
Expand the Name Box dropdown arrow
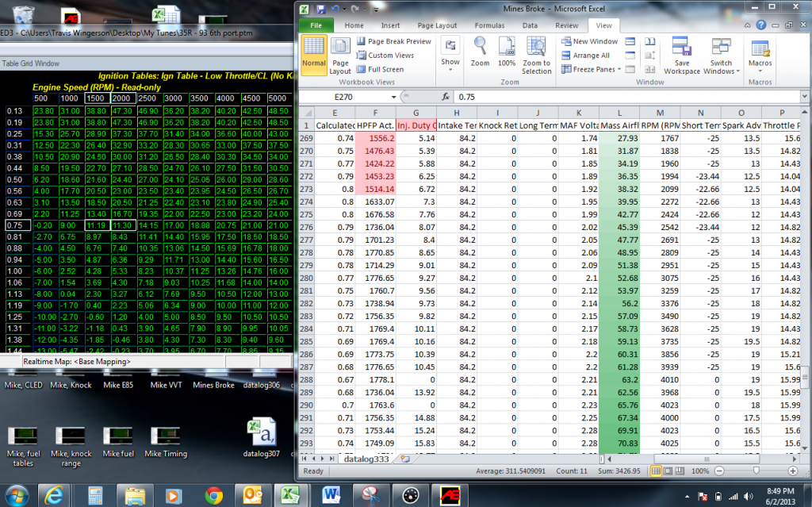click(x=427, y=96)
